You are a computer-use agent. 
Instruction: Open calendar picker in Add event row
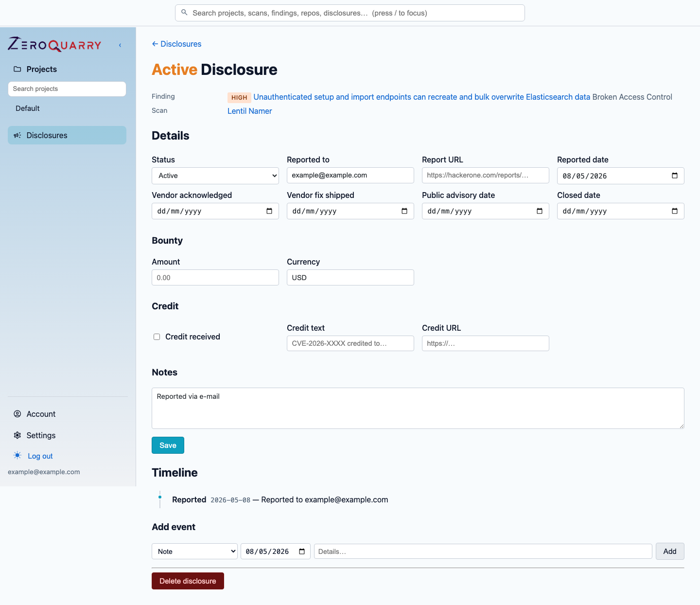coord(302,552)
